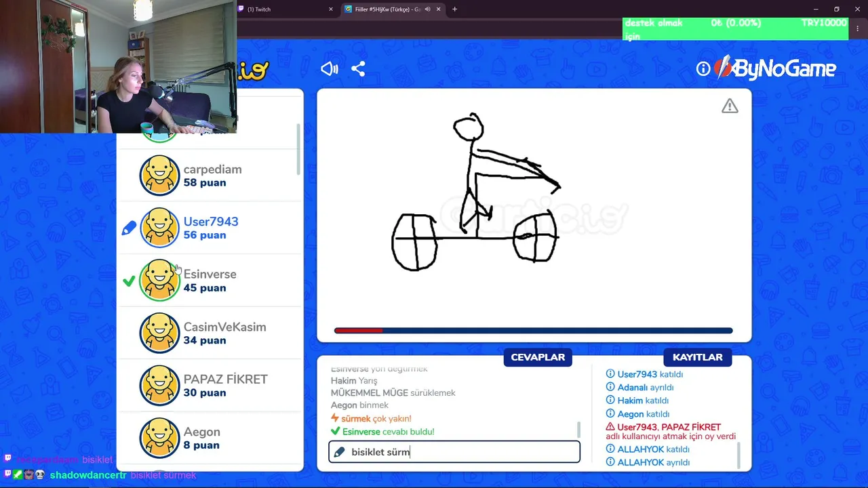This screenshot has width=868, height=488.
Task: Click the answers chat scrollbar
Action: click(x=578, y=429)
